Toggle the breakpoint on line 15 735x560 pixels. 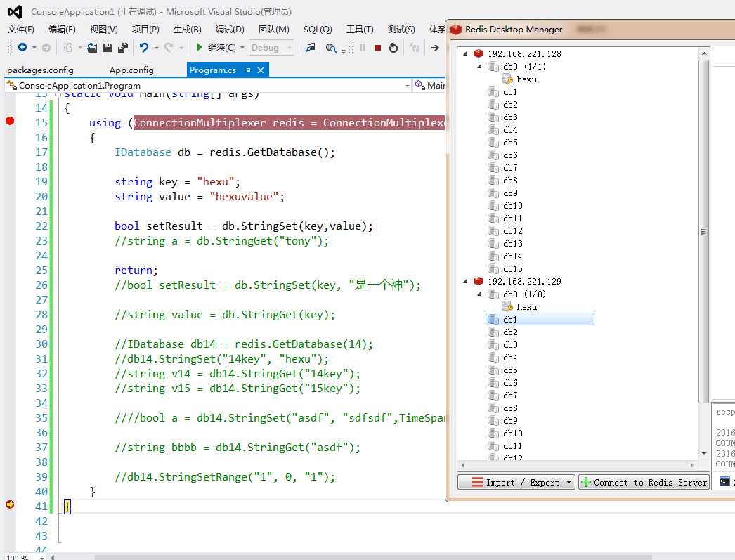[x=10, y=122]
